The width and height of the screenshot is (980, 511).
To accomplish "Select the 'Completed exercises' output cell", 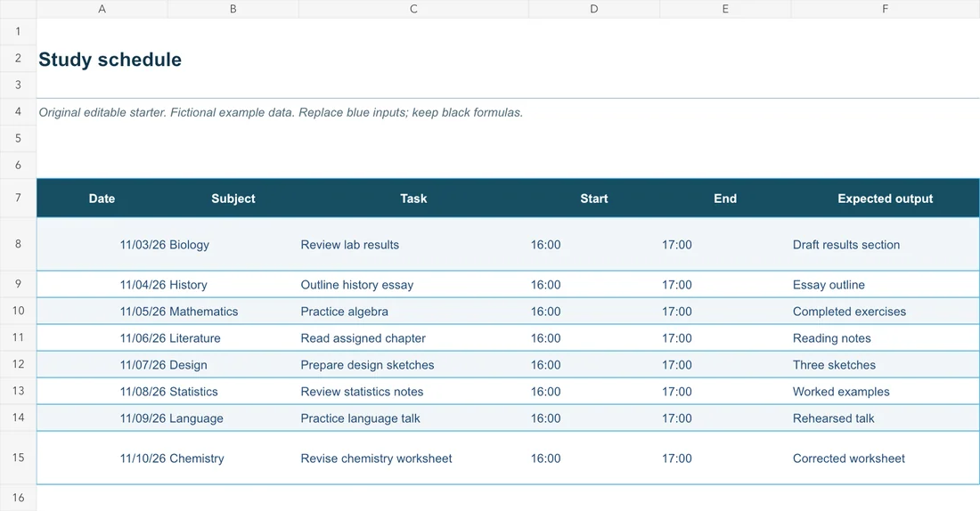I will click(x=885, y=312).
